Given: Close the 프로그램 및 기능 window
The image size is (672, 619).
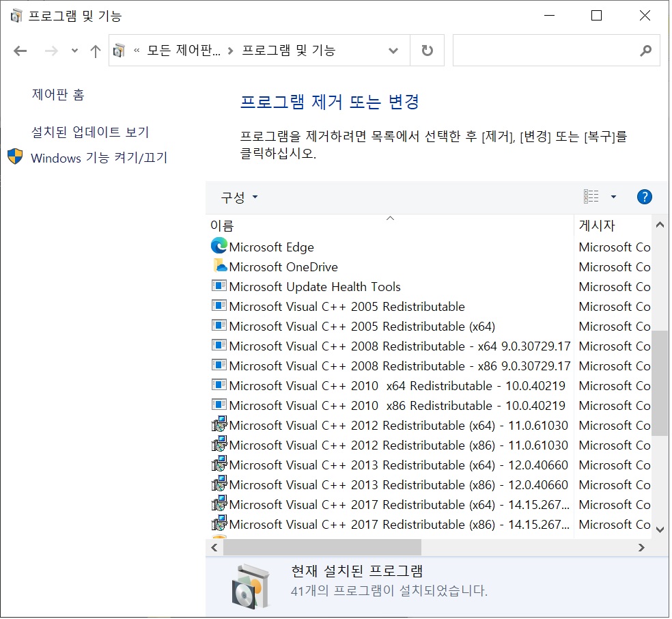Looking at the screenshot, I should [x=645, y=16].
